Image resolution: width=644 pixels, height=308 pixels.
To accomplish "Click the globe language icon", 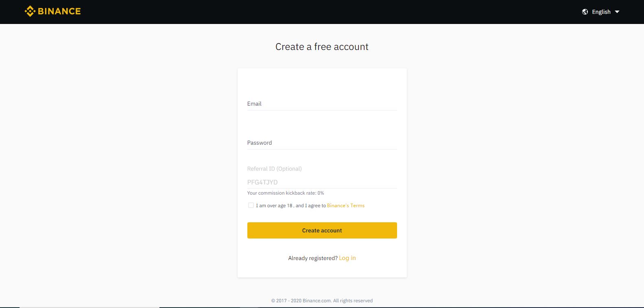I will [585, 12].
